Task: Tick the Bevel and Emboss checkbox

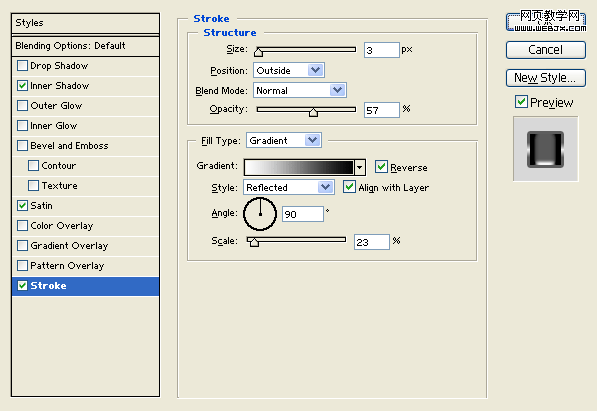Action: [22, 146]
